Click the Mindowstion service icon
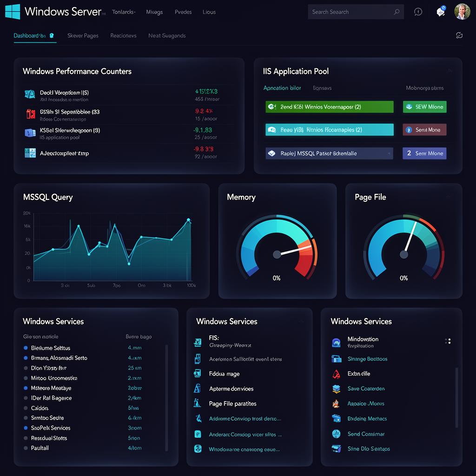 [x=336, y=342]
